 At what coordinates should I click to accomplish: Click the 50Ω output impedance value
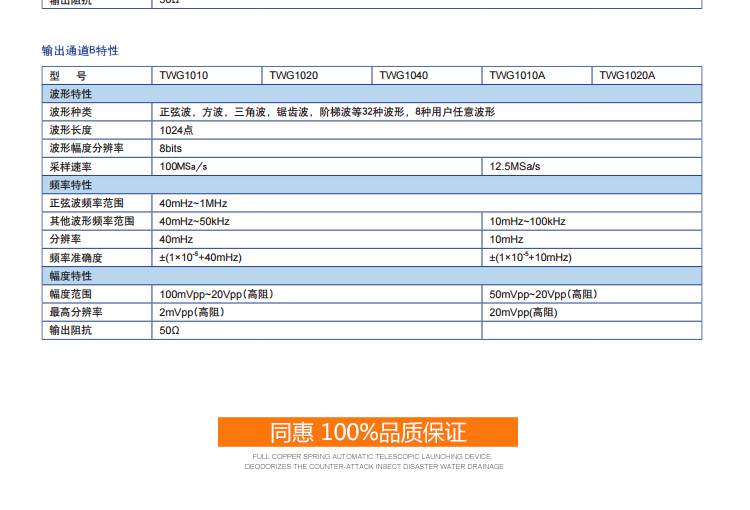[170, 330]
